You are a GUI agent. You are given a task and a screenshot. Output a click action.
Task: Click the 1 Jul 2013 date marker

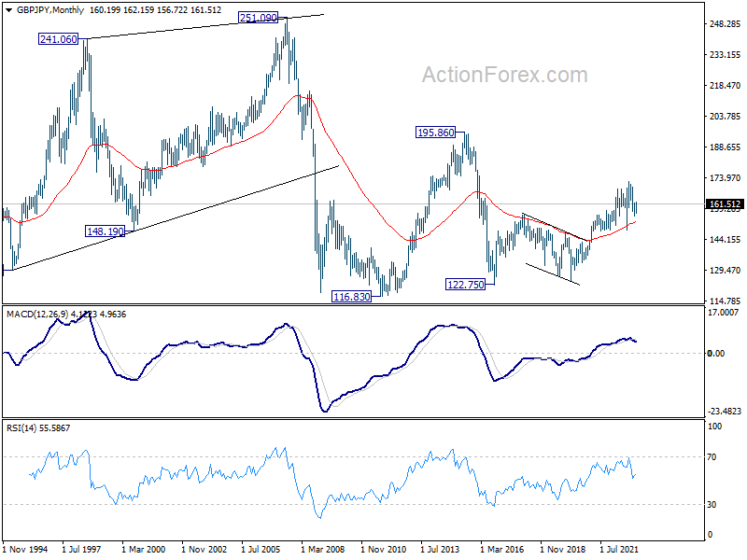click(x=440, y=549)
